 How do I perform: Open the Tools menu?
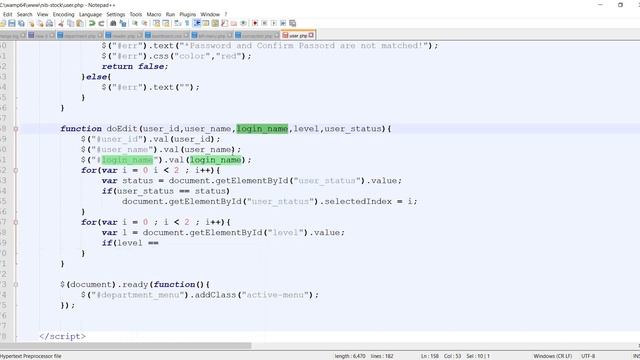(136, 14)
